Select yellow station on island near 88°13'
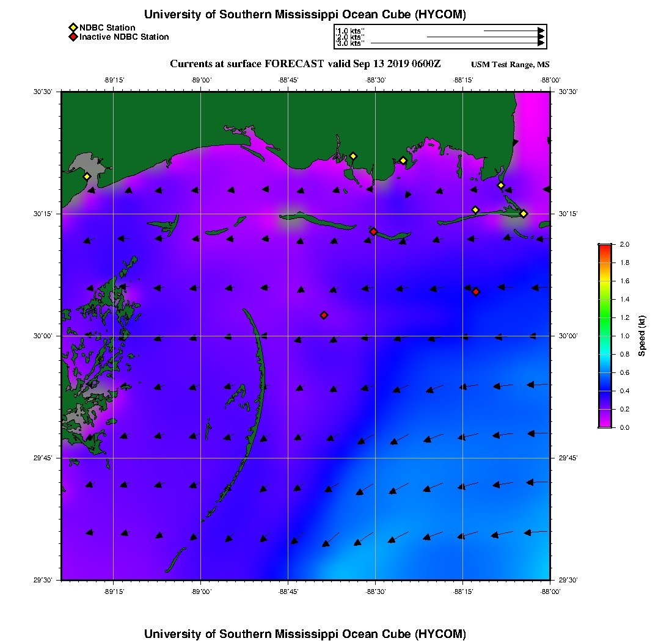 tap(475, 210)
